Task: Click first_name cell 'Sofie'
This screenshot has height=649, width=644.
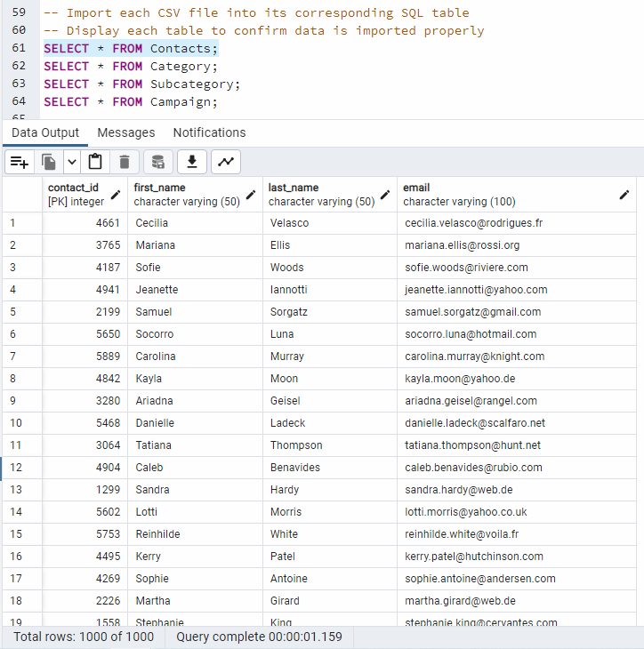Action: (x=195, y=268)
